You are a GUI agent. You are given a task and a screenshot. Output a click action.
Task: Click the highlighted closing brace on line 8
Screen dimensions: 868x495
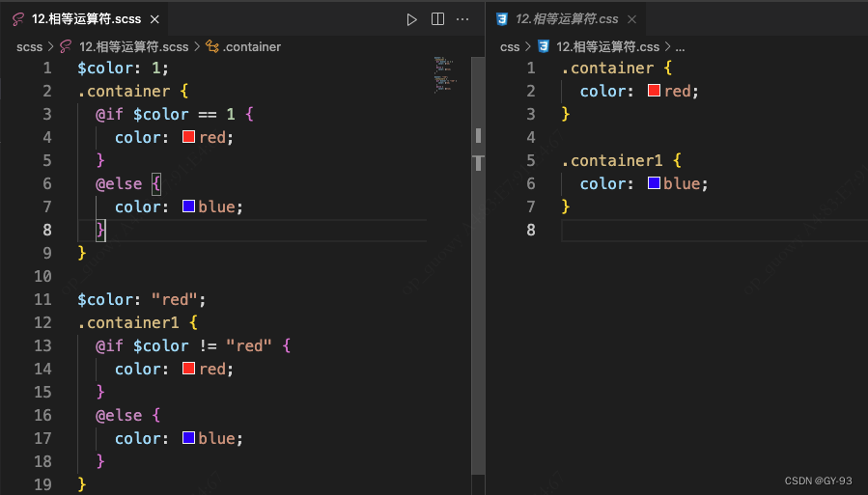click(100, 230)
